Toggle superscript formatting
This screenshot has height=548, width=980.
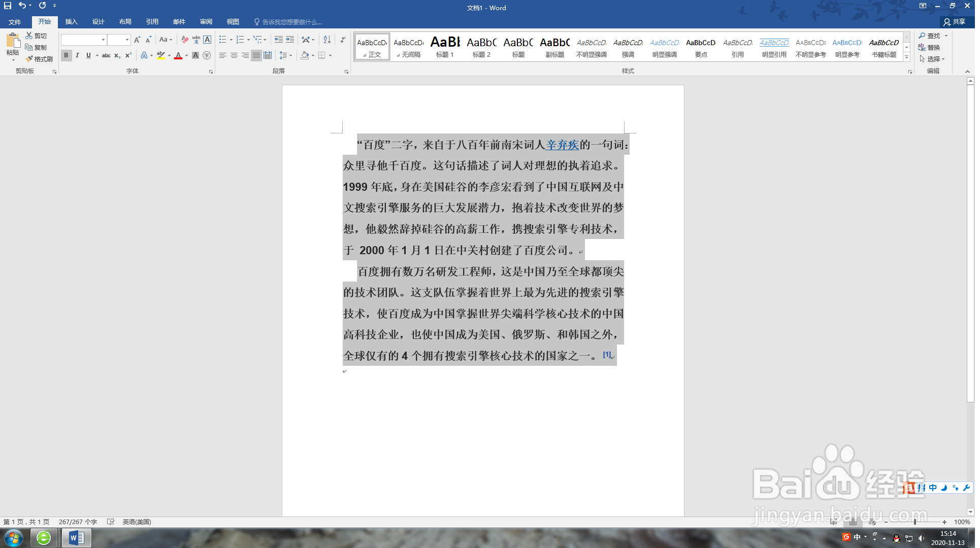point(128,55)
